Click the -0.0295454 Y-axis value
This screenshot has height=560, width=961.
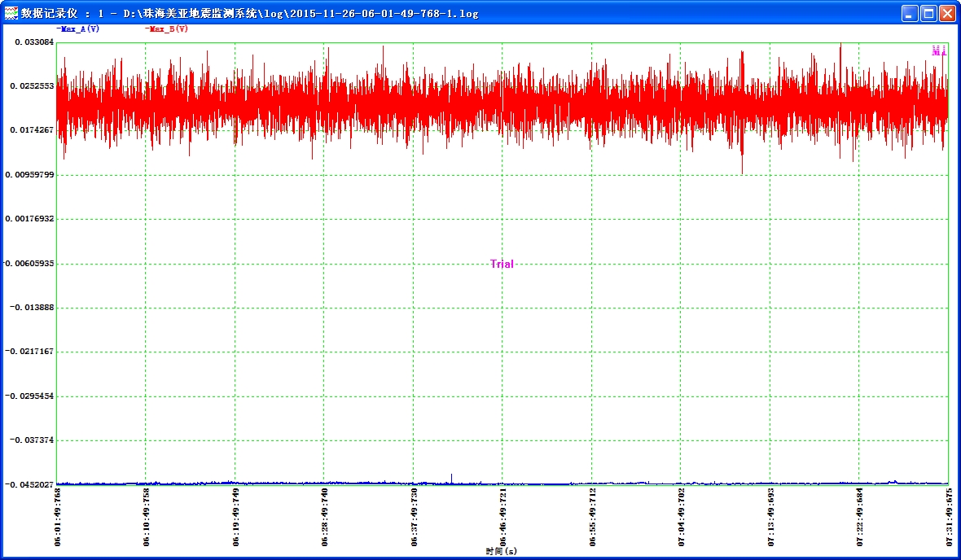click(x=29, y=396)
